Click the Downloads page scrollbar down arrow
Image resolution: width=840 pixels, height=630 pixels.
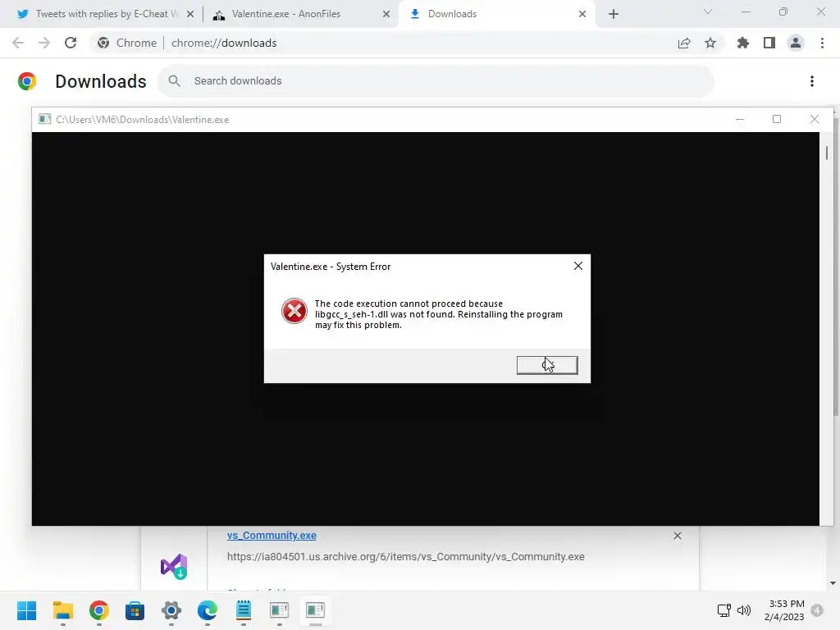coord(833,583)
